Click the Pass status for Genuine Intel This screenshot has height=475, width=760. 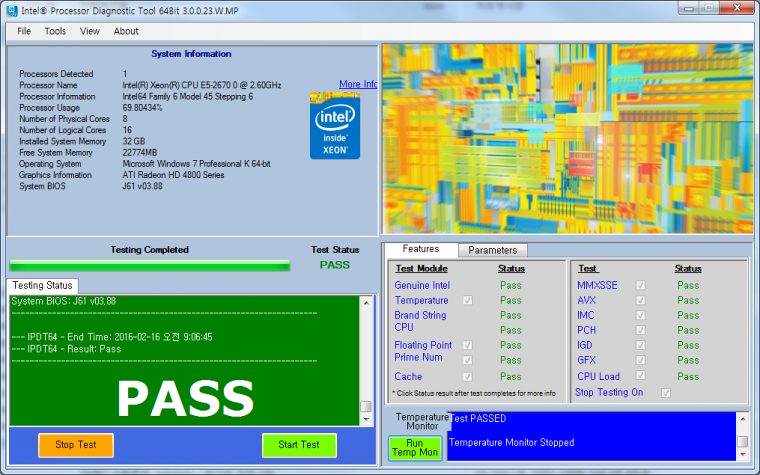coord(511,285)
